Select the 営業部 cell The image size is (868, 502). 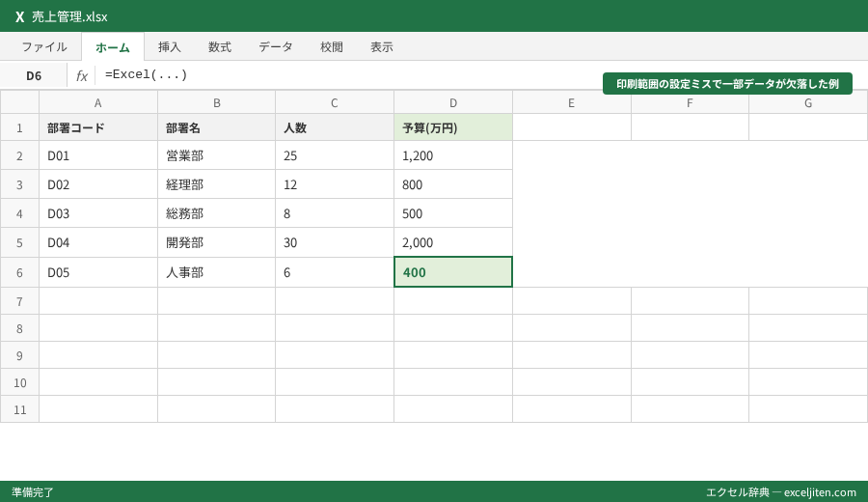tap(216, 155)
